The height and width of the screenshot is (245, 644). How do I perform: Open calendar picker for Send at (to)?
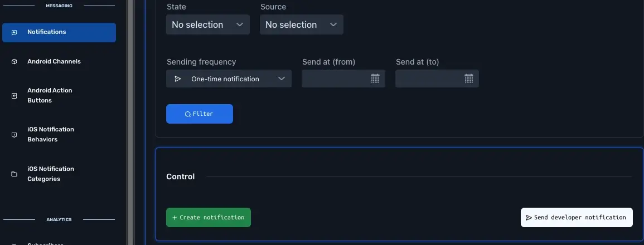(x=468, y=79)
